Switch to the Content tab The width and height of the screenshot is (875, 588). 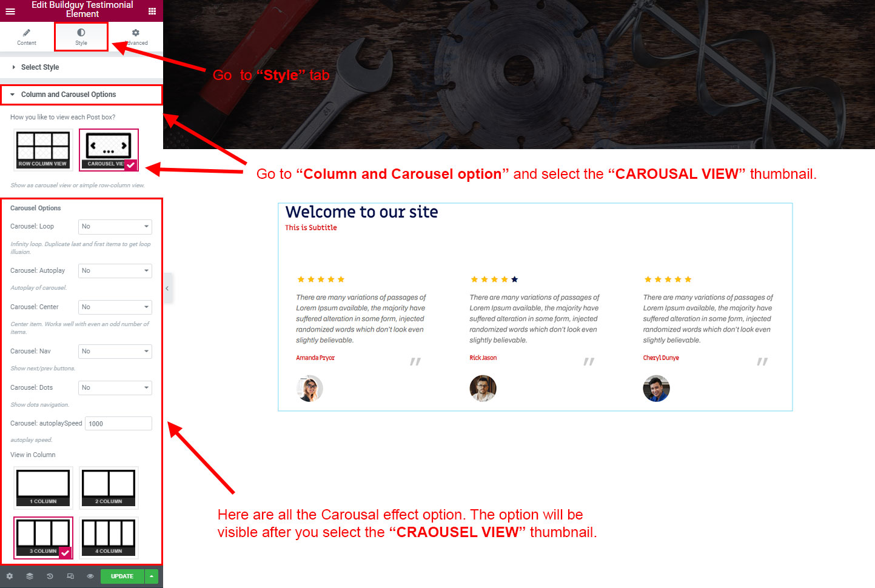[x=27, y=37]
